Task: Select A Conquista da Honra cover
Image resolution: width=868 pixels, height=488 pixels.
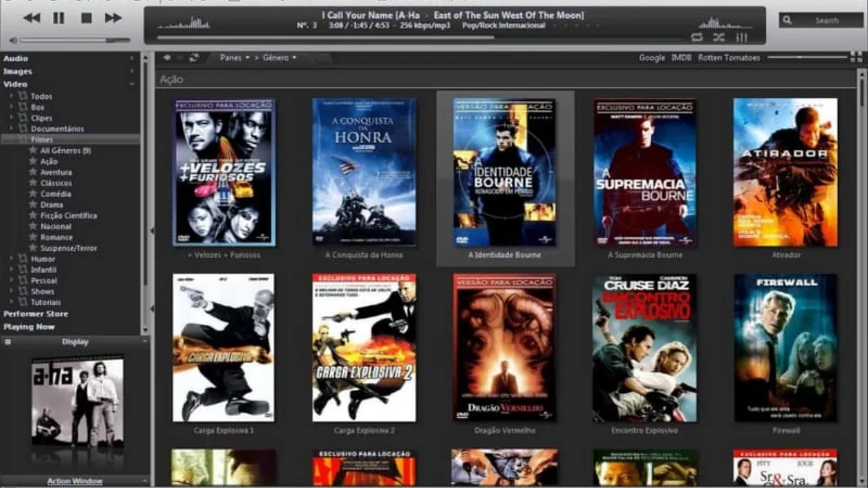Action: (x=364, y=171)
